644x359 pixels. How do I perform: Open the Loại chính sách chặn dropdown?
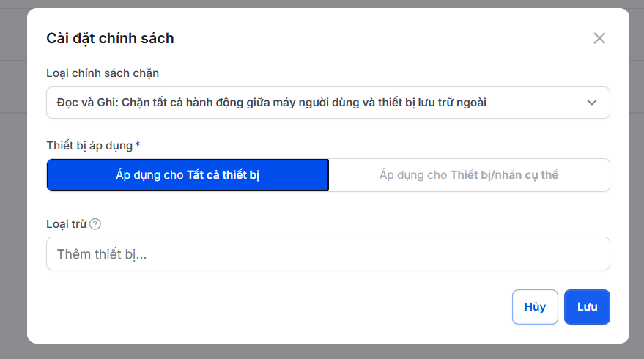point(327,103)
